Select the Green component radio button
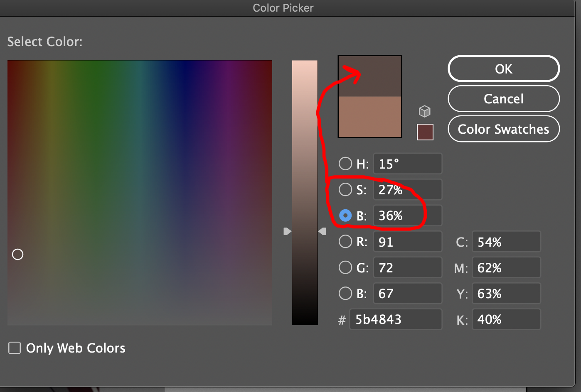The image size is (581, 392). click(x=345, y=267)
